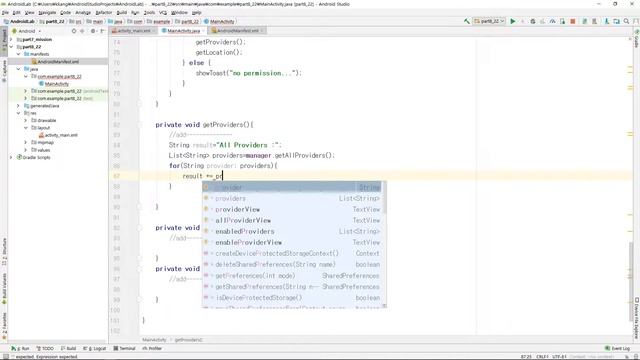Expand the part7_mission module node
The height and width of the screenshot is (360, 640).
[x=11, y=40]
